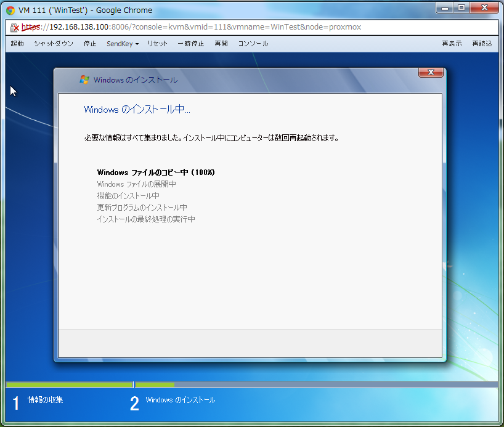This screenshot has width=504, height=427.
Task: Click the 'Windows のインストール中...' heading
Action: pyautogui.click(x=137, y=109)
